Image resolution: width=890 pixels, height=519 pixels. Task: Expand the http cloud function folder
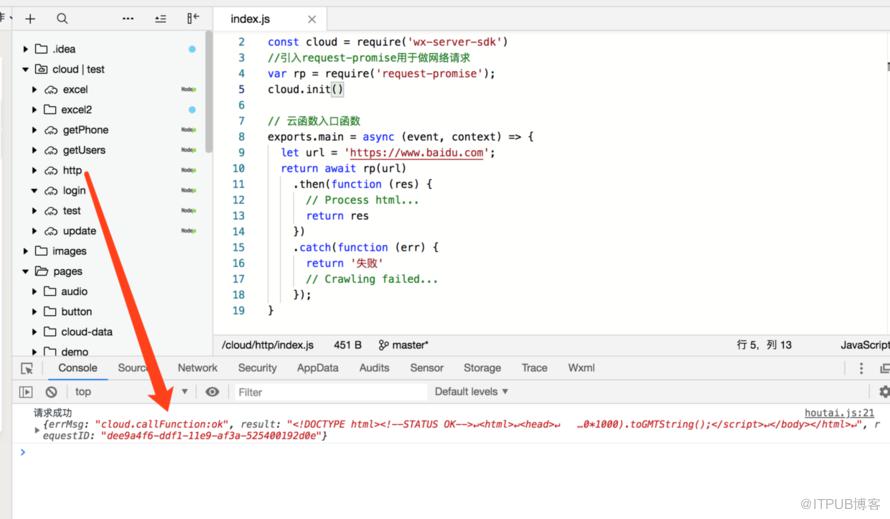point(34,170)
